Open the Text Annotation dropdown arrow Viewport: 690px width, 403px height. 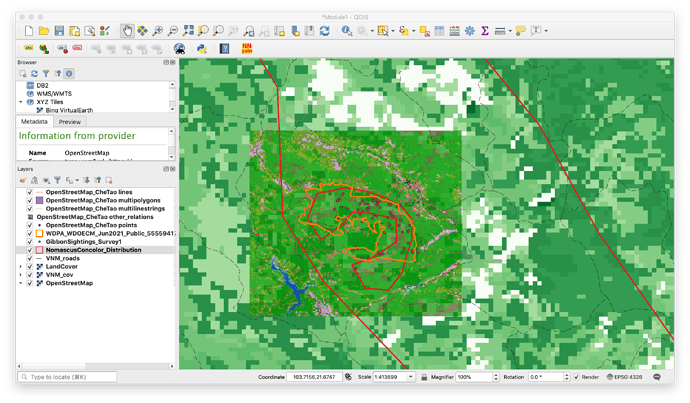[x=546, y=31]
